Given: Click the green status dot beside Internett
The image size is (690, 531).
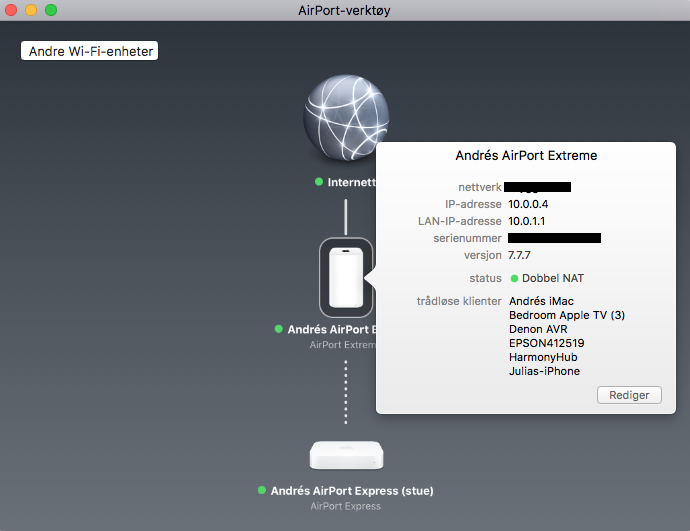Looking at the screenshot, I should tap(319, 182).
